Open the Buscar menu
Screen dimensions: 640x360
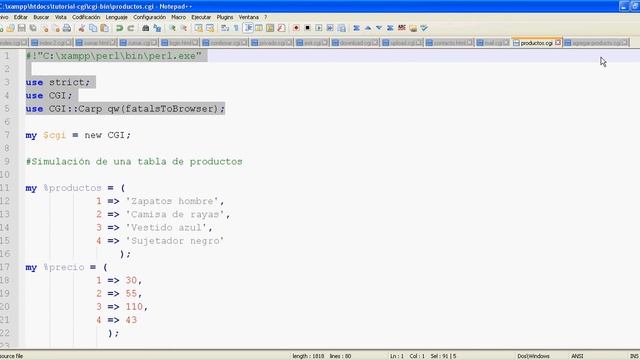click(41, 17)
